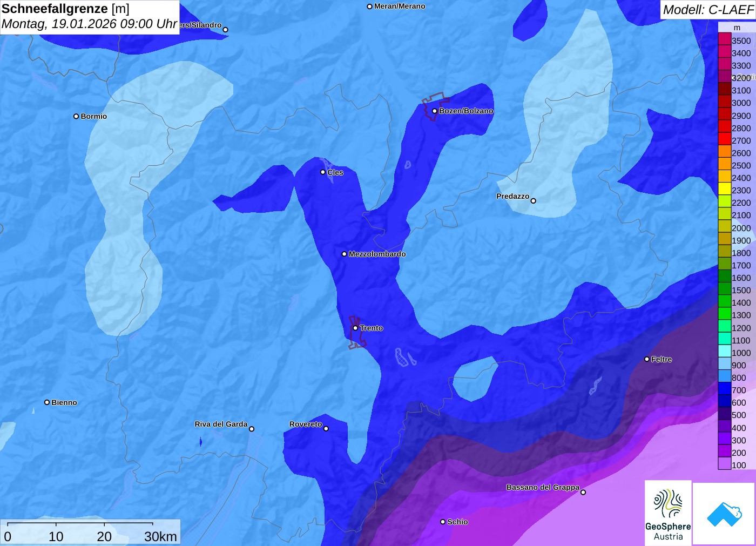
Task: Click the 100 m violet legend swatch
Action: [725, 463]
